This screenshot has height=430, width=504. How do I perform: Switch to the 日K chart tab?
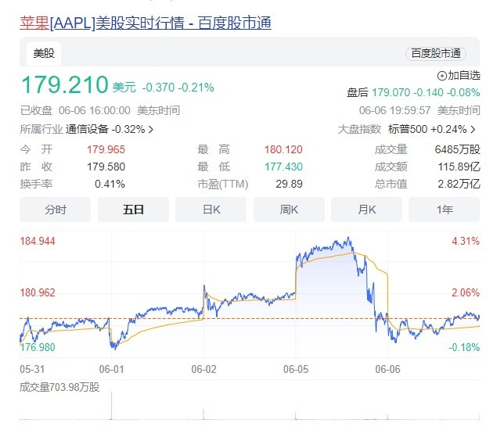(211, 210)
